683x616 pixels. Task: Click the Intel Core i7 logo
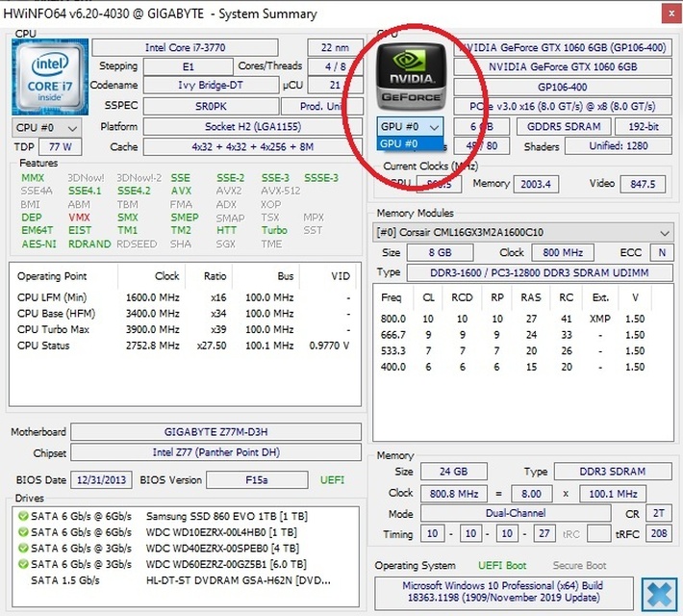[x=50, y=76]
